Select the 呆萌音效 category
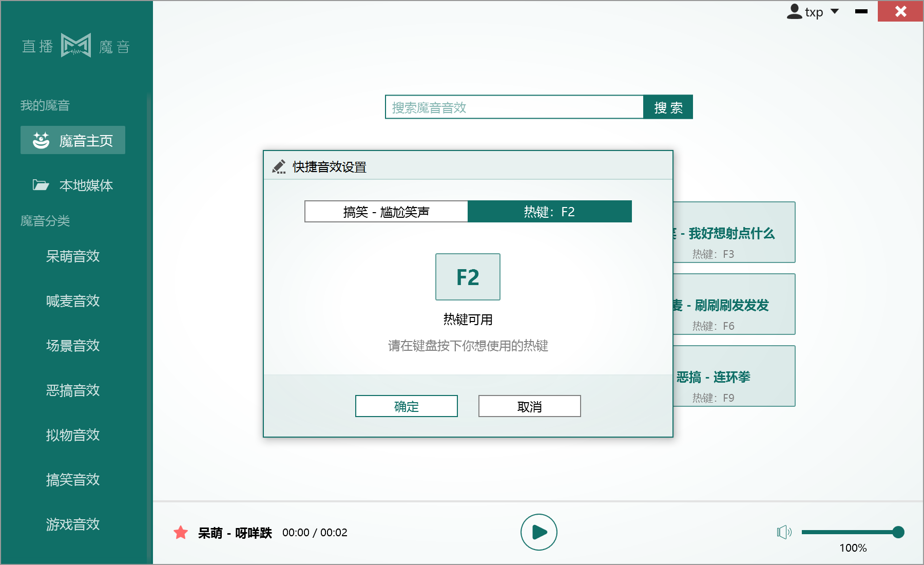Image resolution: width=924 pixels, height=565 pixels. click(x=73, y=256)
